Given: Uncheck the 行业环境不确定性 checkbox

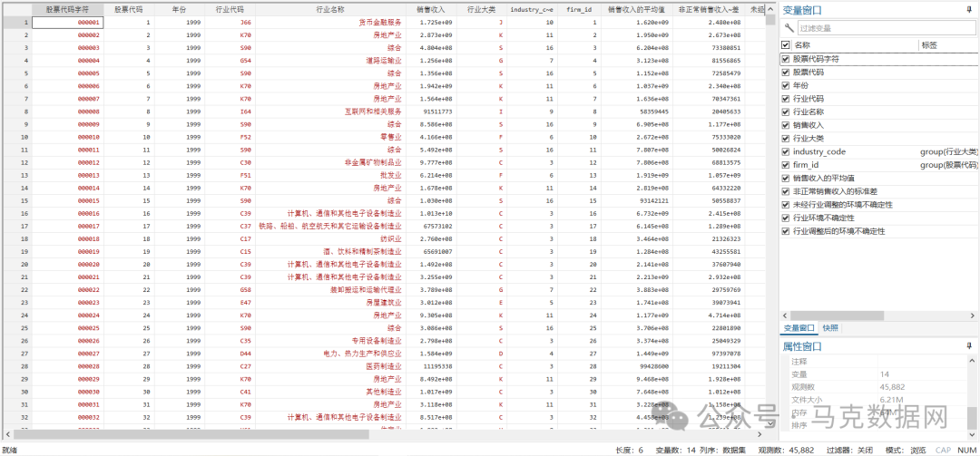Looking at the screenshot, I should click(786, 218).
